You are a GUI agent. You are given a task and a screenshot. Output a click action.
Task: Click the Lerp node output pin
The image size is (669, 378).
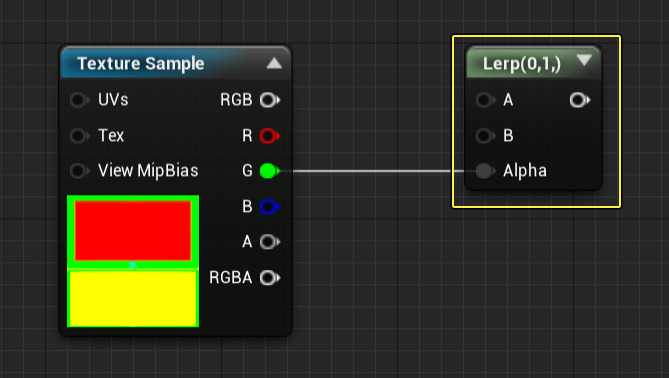point(579,100)
